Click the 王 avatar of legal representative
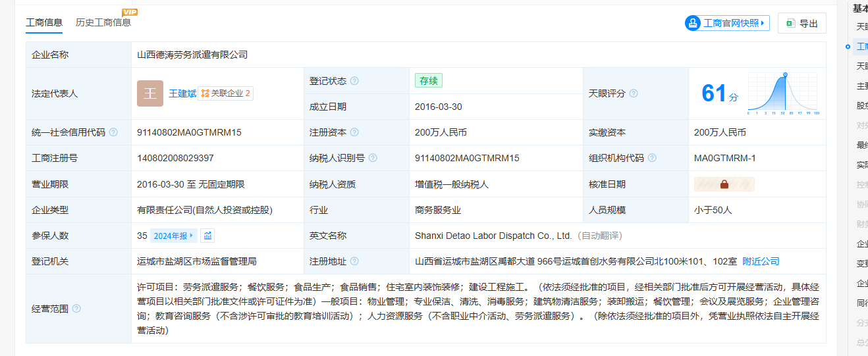Image resolution: width=868 pixels, height=356 pixels. tap(150, 93)
